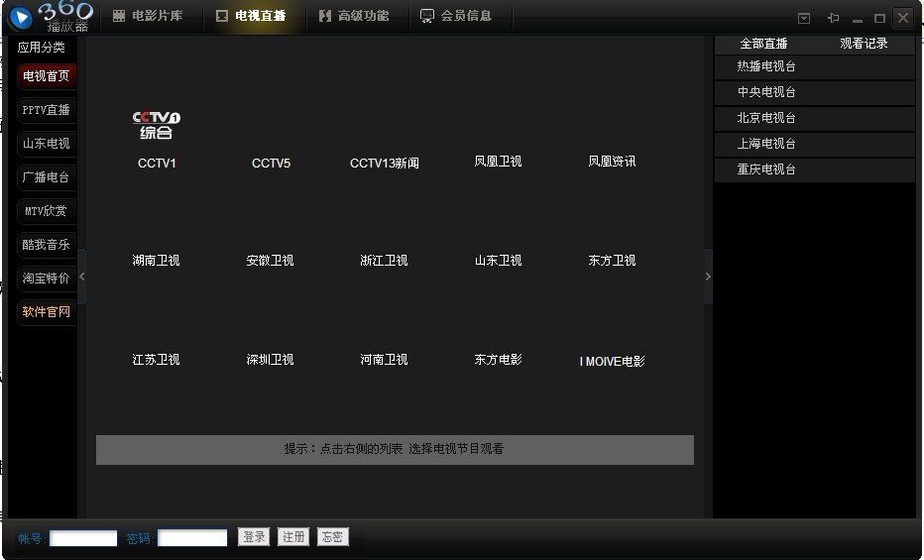Viewport: 924px width, 560px height.
Task: Expand the 中央电视台 category
Action: 814,92
